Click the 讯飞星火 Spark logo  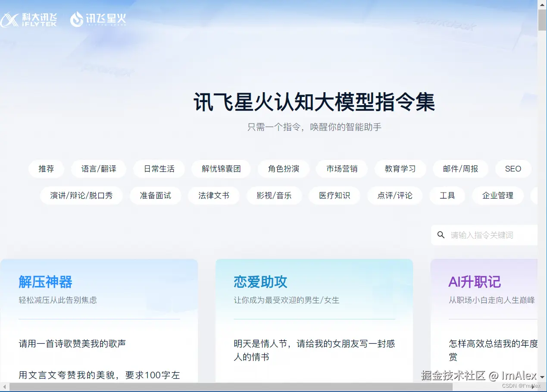click(x=98, y=19)
